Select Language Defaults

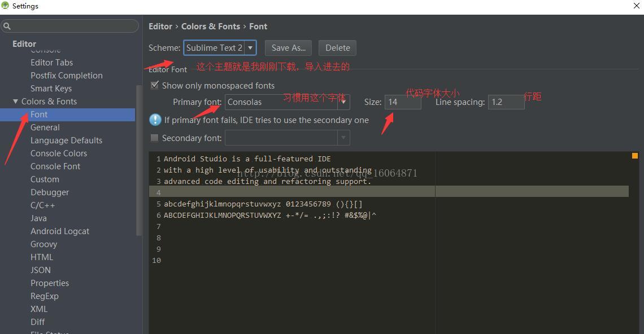tap(66, 140)
